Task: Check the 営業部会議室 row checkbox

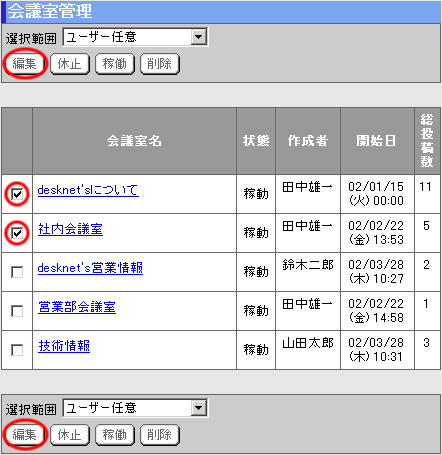Action: [17, 311]
